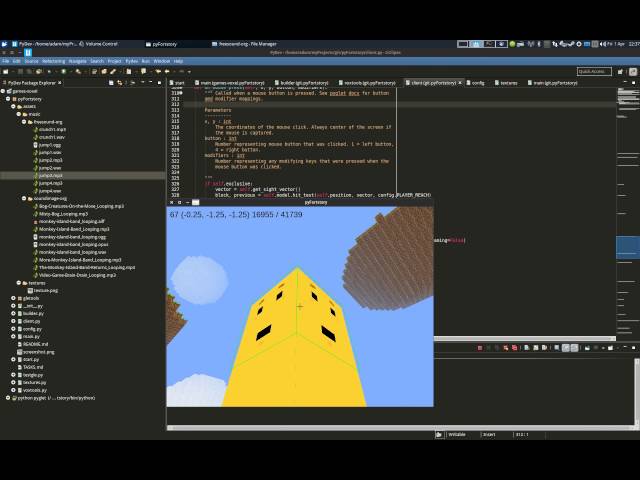Image resolution: width=640 pixels, height=480 pixels.
Task: Switch to the config editor tab
Action: point(476,83)
